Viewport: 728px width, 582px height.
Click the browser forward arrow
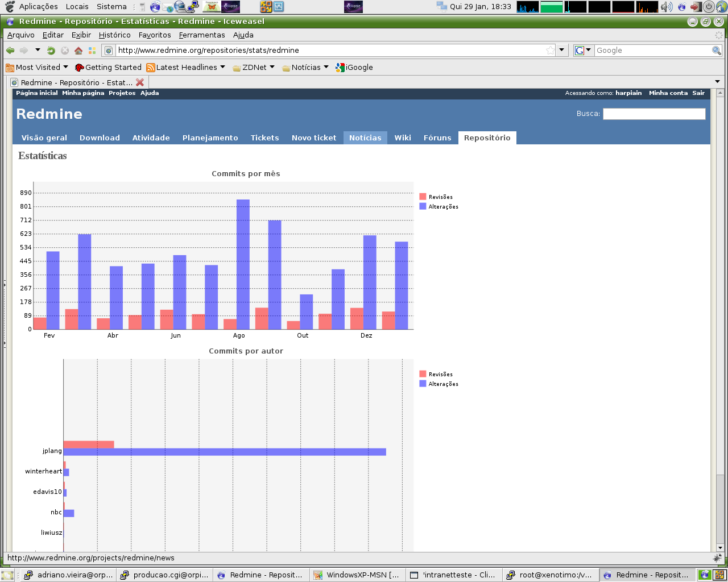point(24,51)
